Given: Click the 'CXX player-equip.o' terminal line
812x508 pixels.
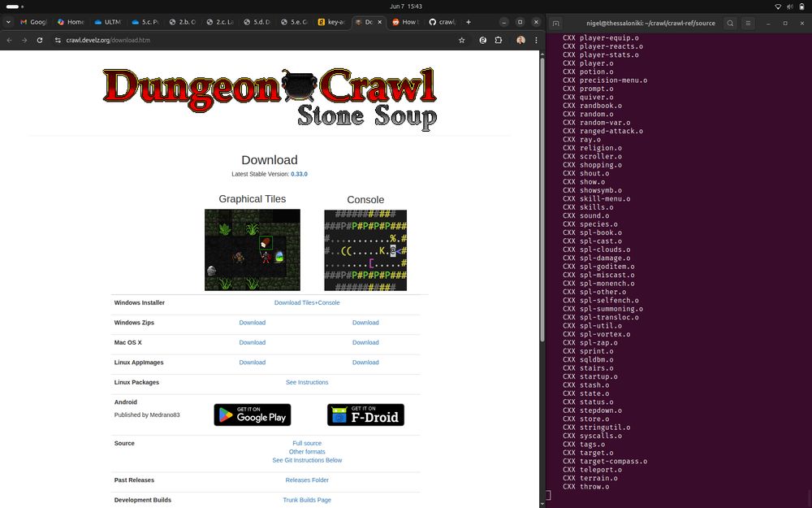Looking at the screenshot, I should 601,38.
